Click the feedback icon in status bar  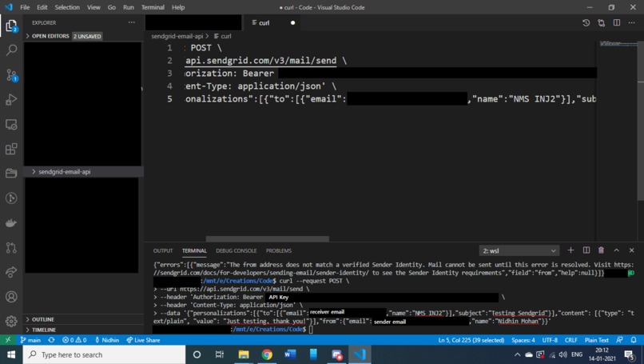[619, 340]
